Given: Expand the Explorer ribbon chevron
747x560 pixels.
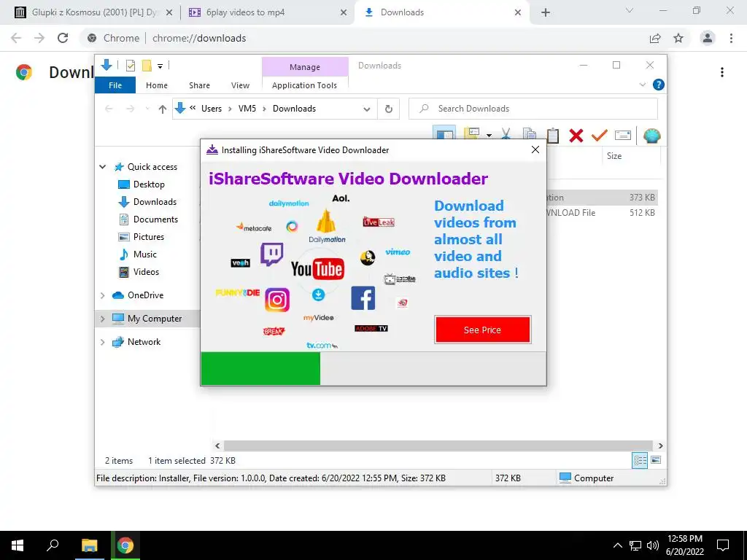Looking at the screenshot, I should [642, 85].
